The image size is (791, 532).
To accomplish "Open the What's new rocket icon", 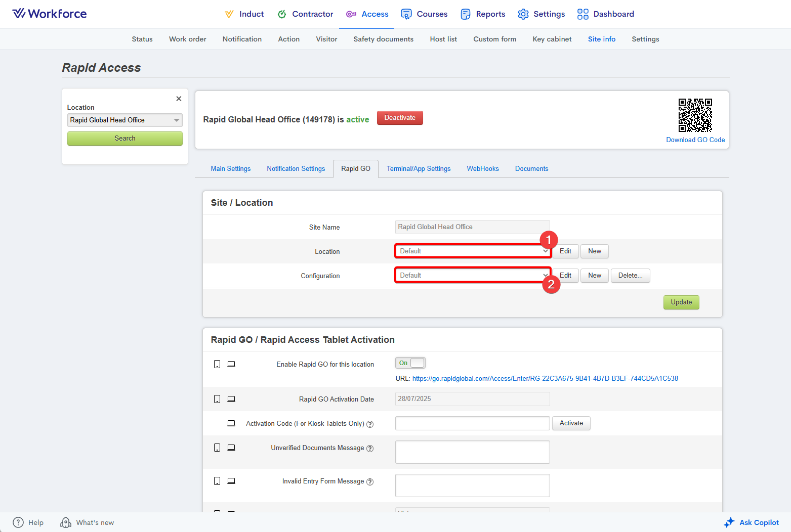I will (x=66, y=522).
